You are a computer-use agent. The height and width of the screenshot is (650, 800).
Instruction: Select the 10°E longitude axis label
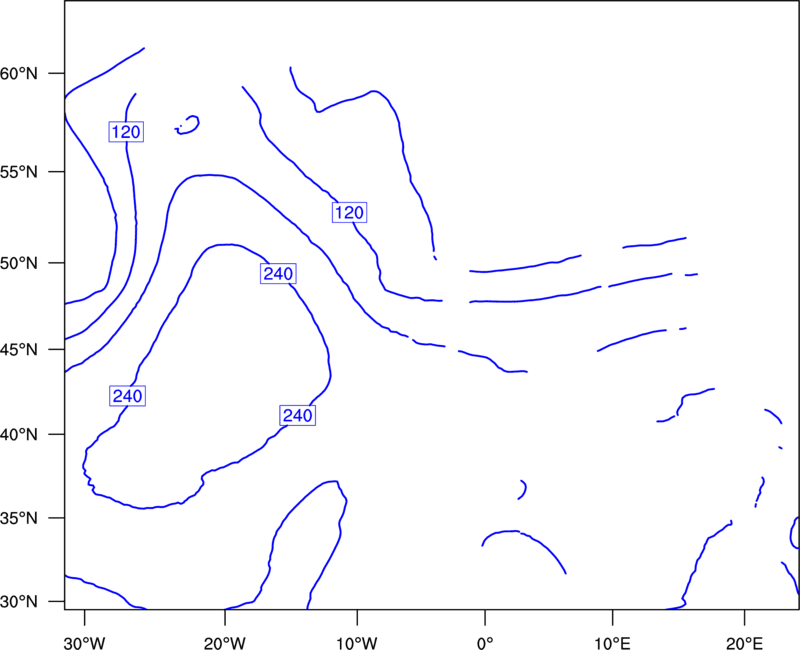pyautogui.click(x=612, y=643)
